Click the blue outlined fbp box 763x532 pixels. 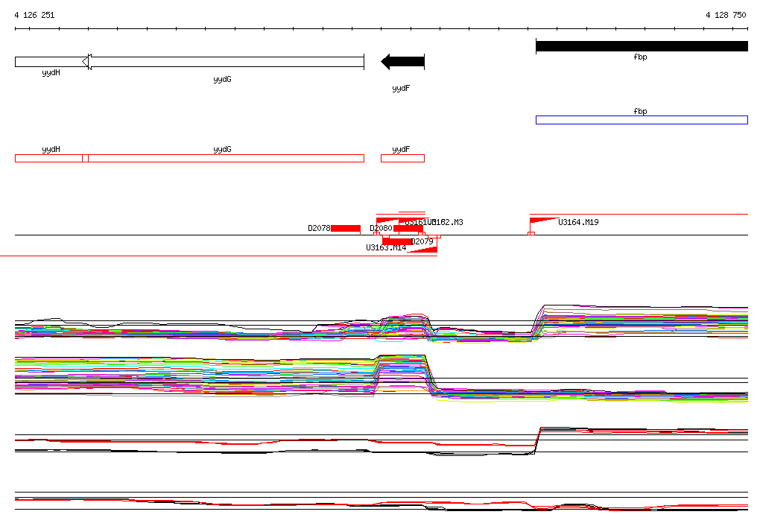(x=642, y=120)
